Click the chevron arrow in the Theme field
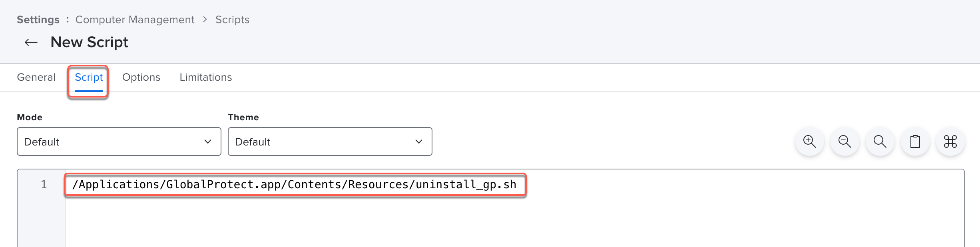The image size is (980, 247). click(x=419, y=141)
